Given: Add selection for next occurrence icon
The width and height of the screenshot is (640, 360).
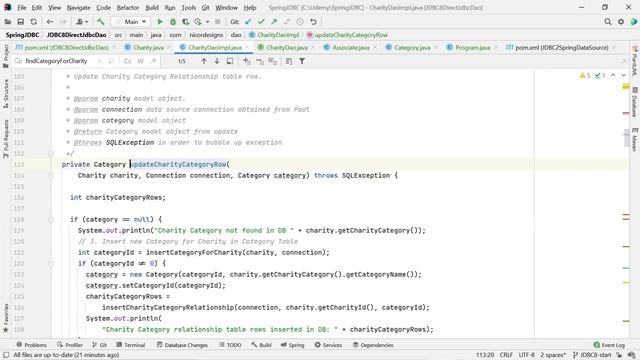Looking at the screenshot, I should click(247, 61).
